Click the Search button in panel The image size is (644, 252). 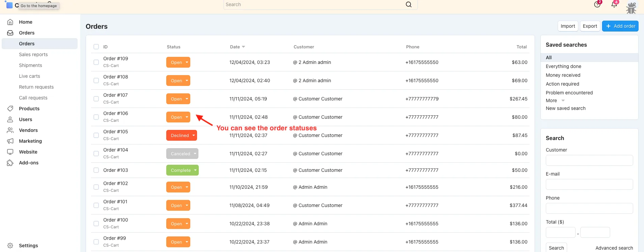click(x=556, y=248)
